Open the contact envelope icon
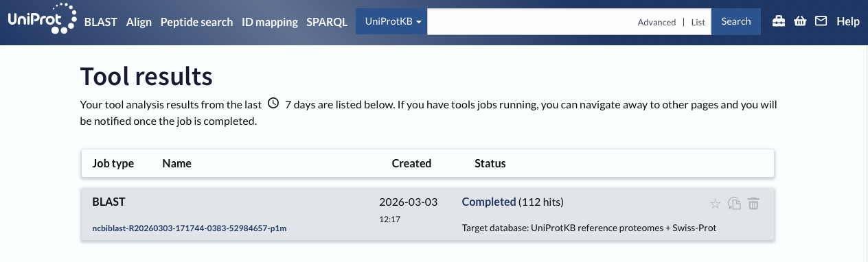Viewport: 868px width, 262px height. coord(821,21)
